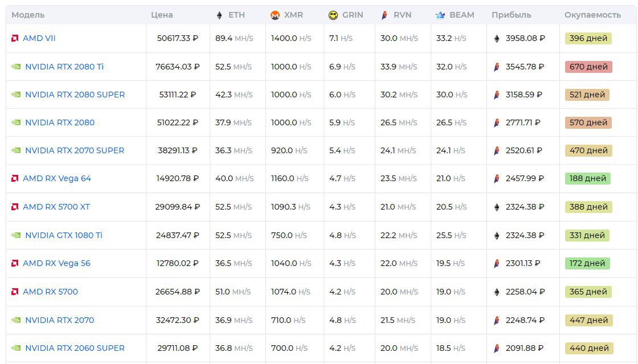The image size is (638, 364).
Task: Click NVIDIA logo beside NVIDIA RTX 2070
Action: point(16,320)
